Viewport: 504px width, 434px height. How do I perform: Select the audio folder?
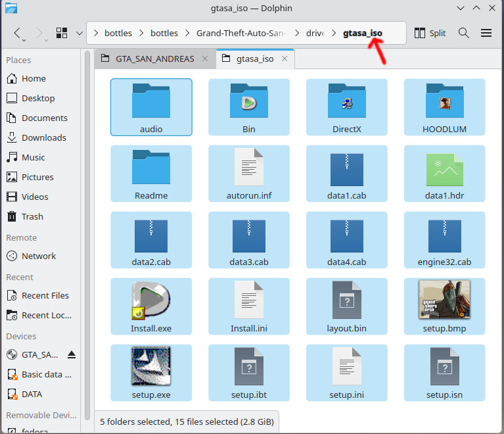(151, 107)
